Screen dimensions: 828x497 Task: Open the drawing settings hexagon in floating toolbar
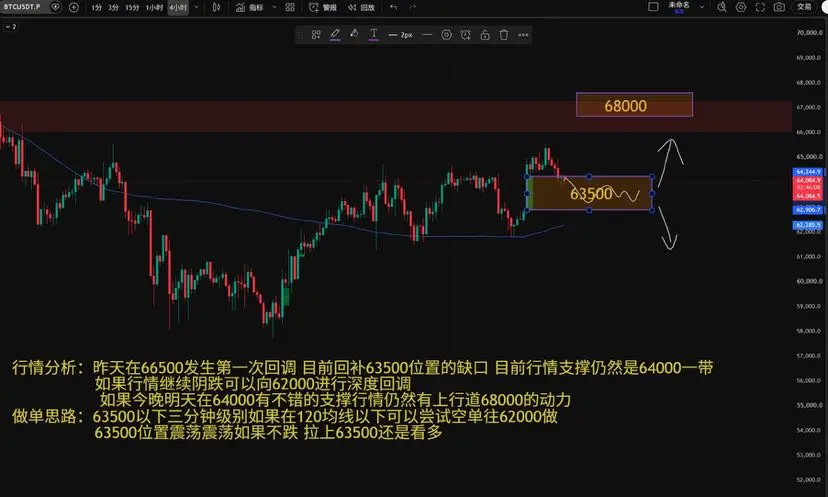coord(446,35)
